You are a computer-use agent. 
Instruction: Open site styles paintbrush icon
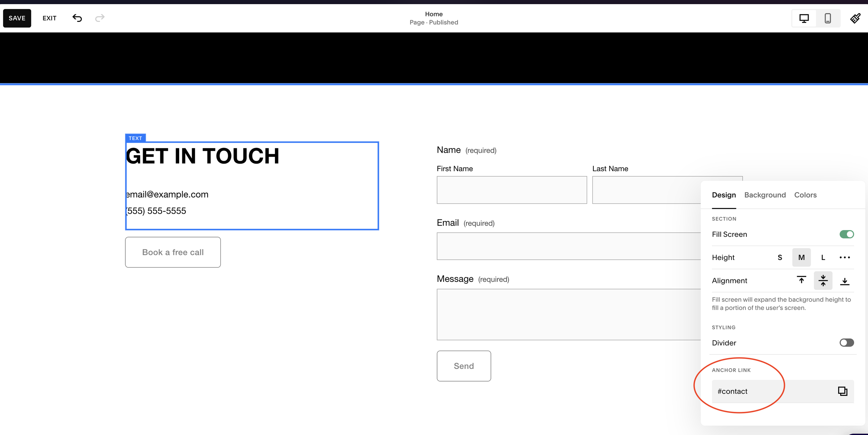click(x=855, y=18)
